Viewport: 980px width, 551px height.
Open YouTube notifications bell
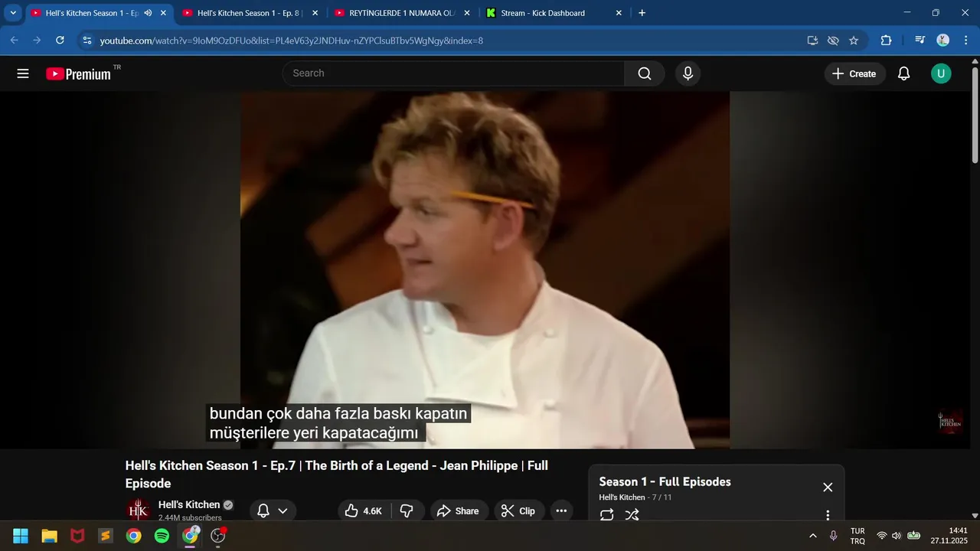point(903,73)
